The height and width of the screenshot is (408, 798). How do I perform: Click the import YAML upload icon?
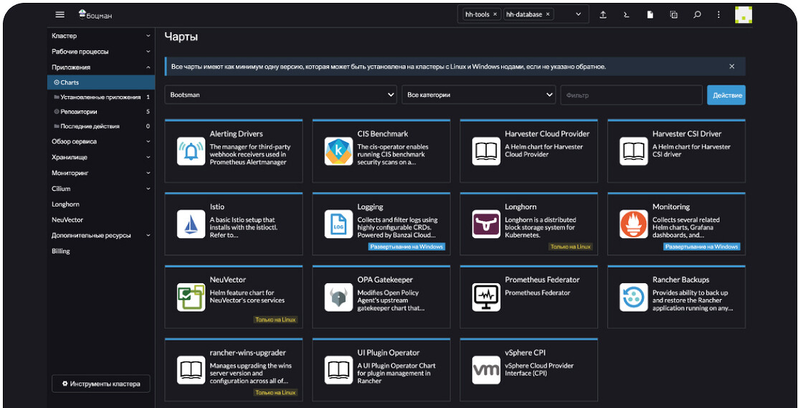click(x=602, y=15)
